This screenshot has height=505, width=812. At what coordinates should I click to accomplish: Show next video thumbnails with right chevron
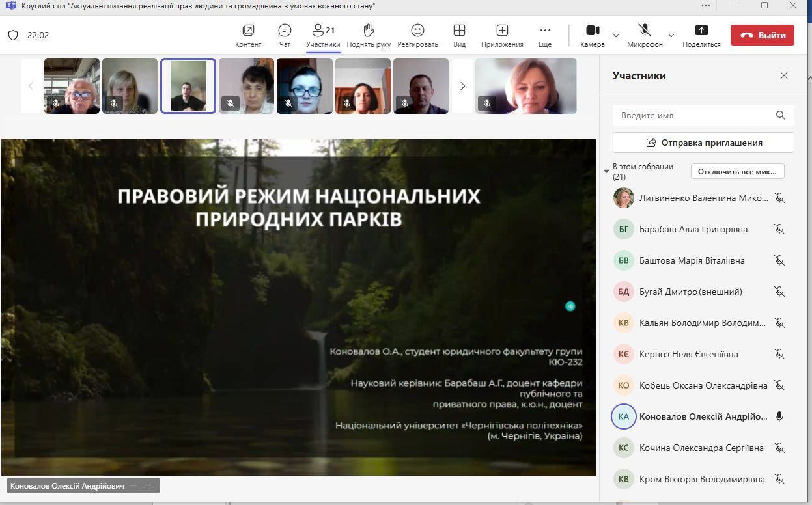462,86
